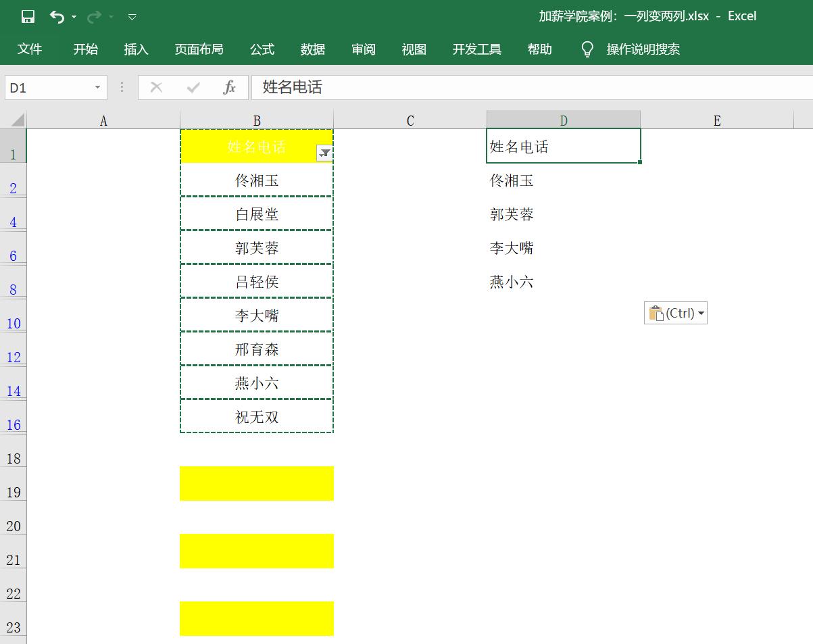
Task: Click cell containing 白展堂
Action: [257, 214]
